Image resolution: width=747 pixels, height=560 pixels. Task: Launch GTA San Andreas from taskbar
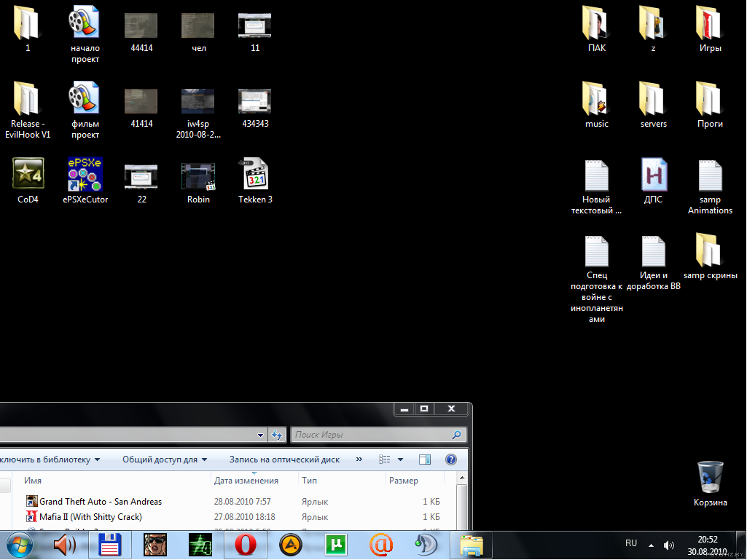[155, 545]
